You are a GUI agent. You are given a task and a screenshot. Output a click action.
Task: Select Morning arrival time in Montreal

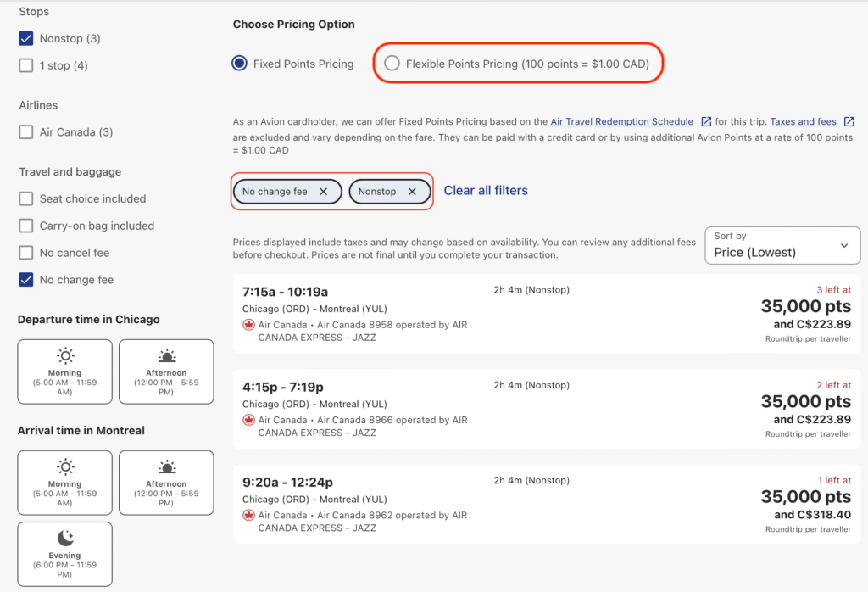(x=65, y=483)
